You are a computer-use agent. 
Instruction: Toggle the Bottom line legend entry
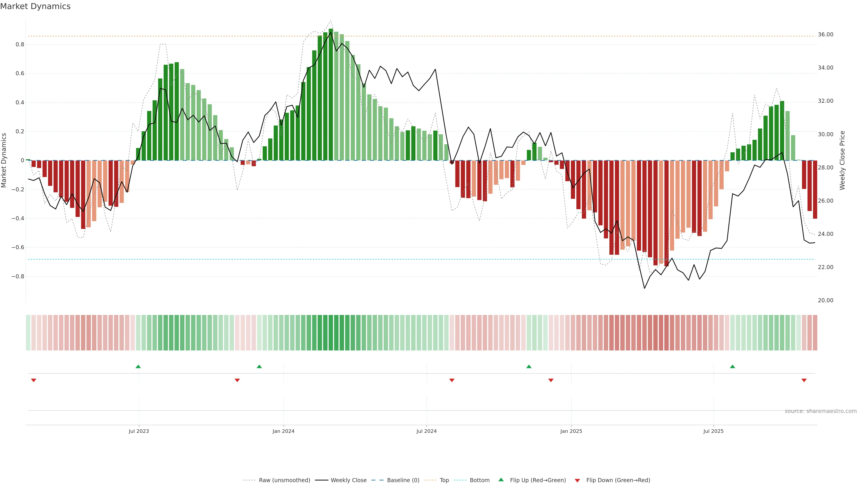pos(479,480)
